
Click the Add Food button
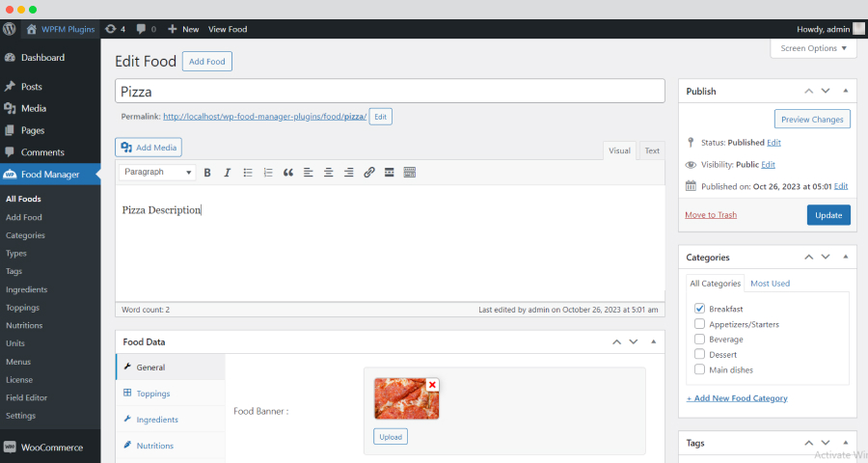pos(207,62)
